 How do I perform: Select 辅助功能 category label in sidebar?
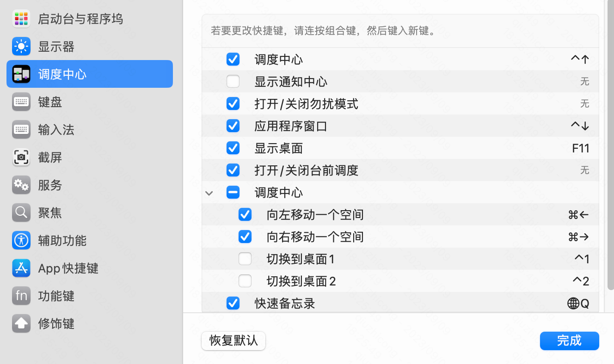point(62,241)
